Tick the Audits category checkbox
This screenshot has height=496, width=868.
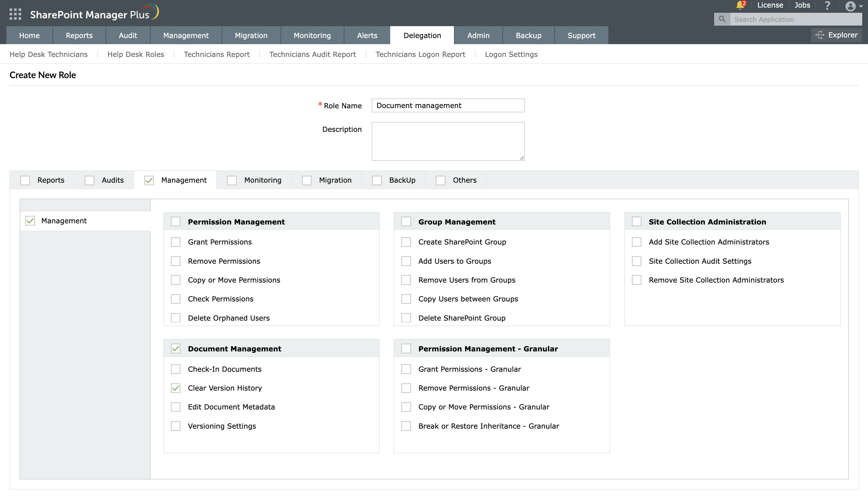[x=89, y=180]
